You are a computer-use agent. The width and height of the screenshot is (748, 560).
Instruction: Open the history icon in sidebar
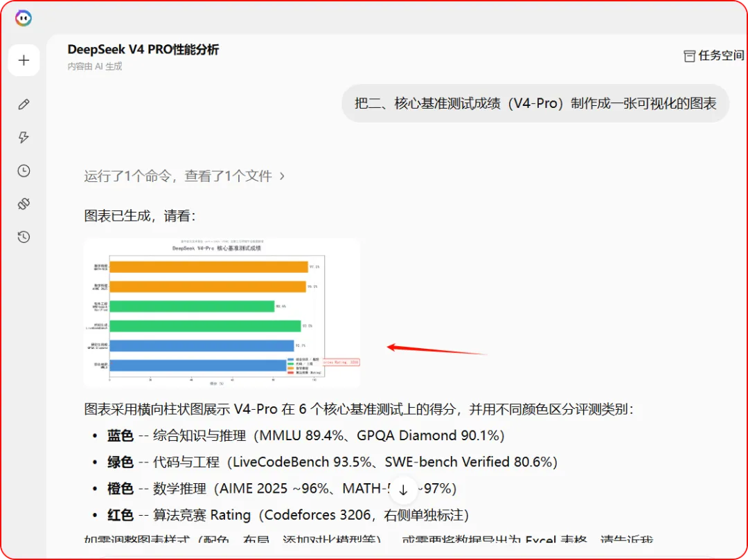click(x=24, y=237)
